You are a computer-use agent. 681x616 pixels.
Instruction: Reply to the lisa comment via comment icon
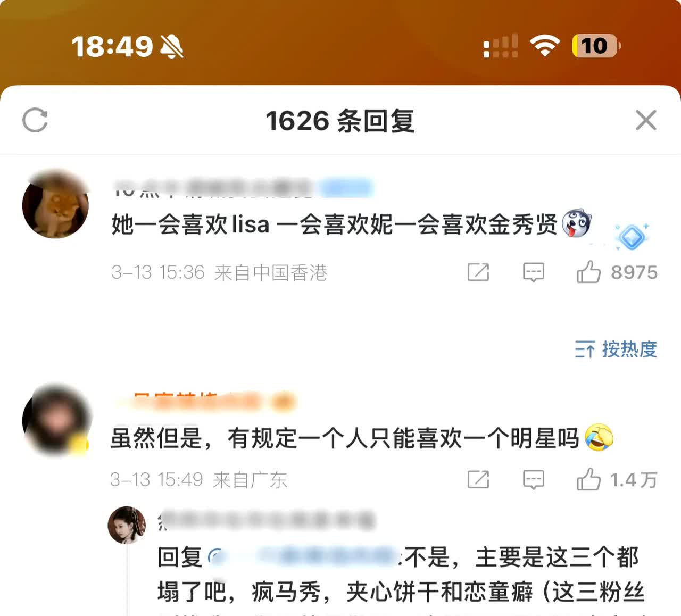coord(533,272)
